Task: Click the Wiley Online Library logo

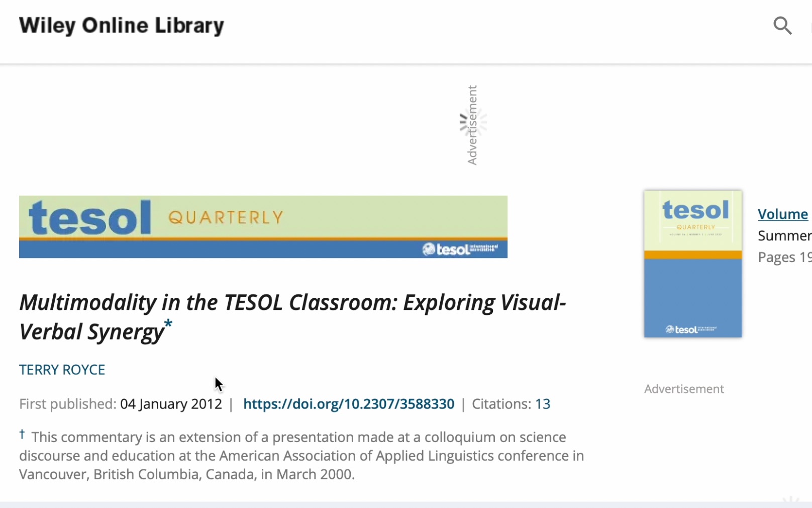Action: click(x=122, y=26)
